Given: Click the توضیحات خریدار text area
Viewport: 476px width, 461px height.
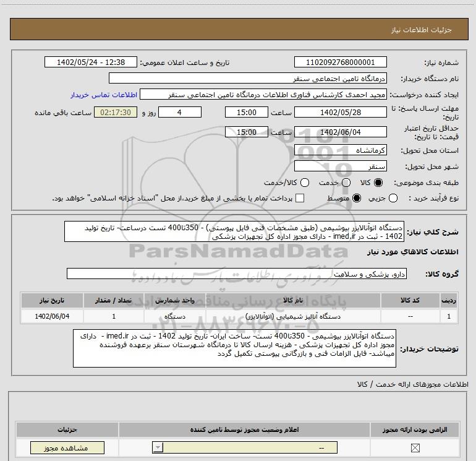Looking at the screenshot, I should pyautogui.click(x=234, y=348).
